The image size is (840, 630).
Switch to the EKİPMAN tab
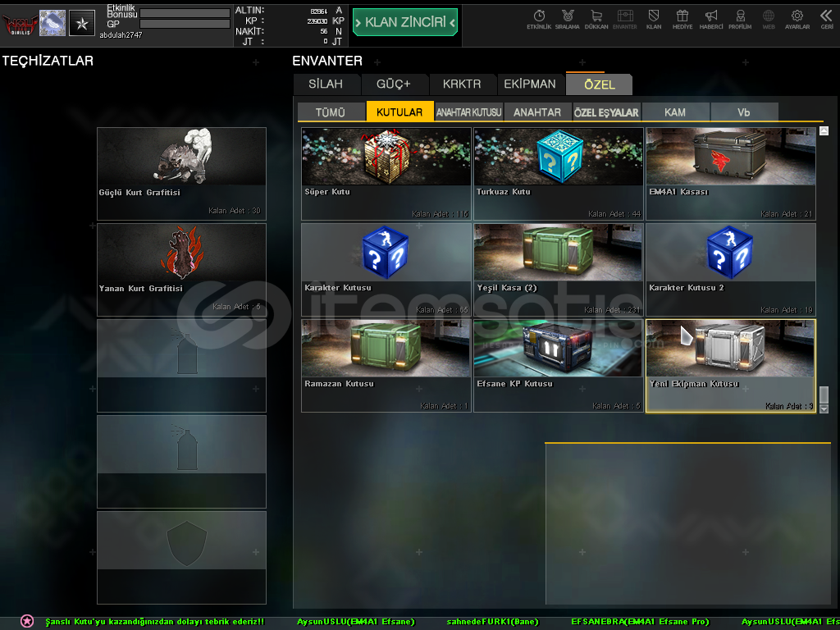530,84
